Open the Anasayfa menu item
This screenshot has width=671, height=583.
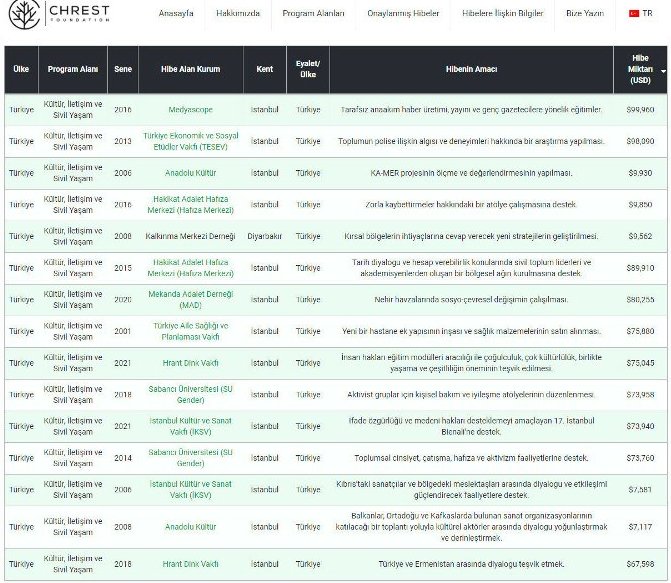coord(176,13)
